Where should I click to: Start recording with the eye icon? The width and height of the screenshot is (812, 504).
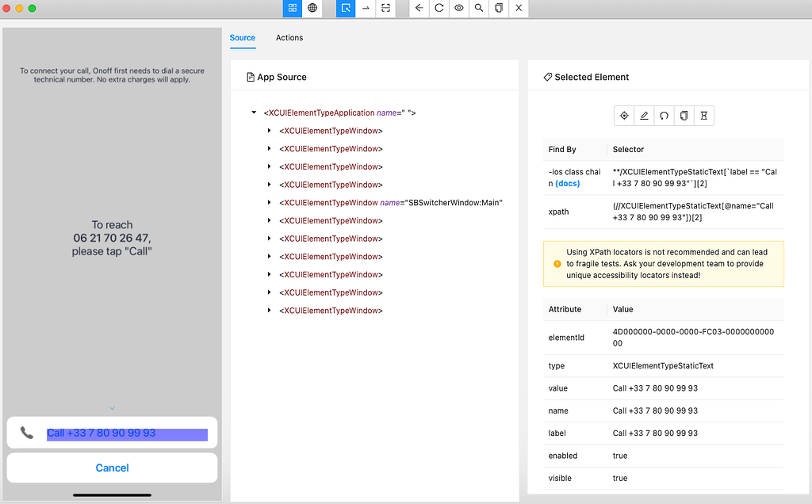pyautogui.click(x=459, y=8)
